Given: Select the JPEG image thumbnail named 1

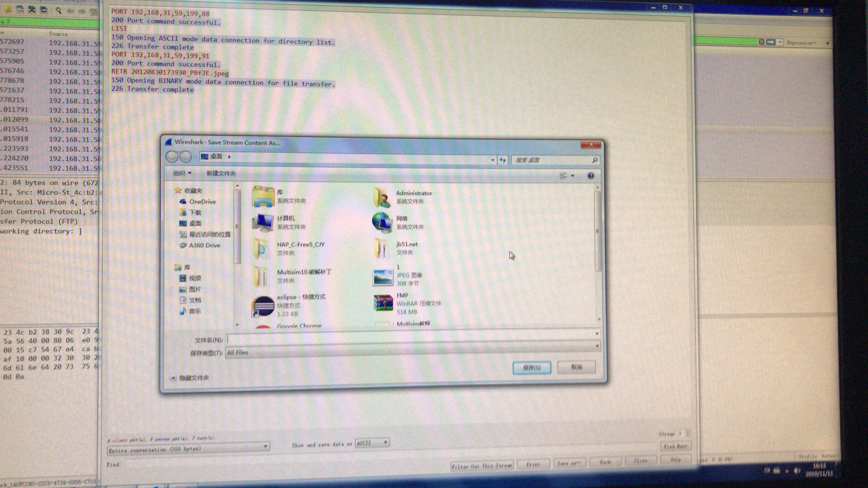Looking at the screenshot, I should coord(383,277).
